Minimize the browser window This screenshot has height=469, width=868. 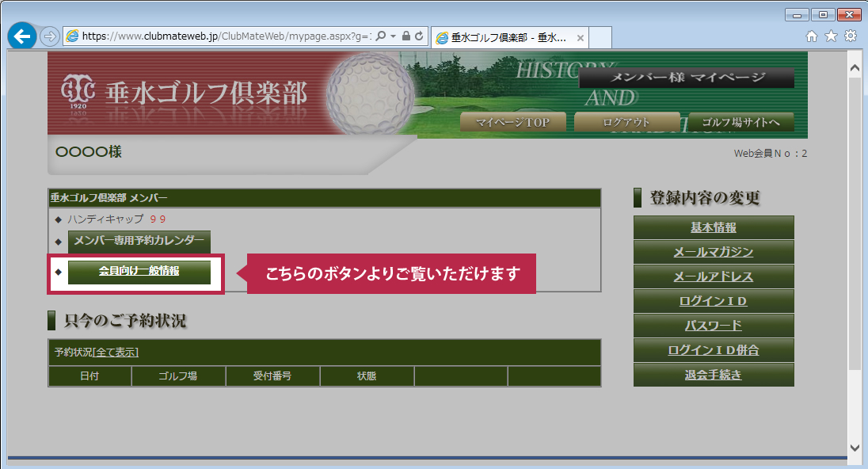coord(798,15)
